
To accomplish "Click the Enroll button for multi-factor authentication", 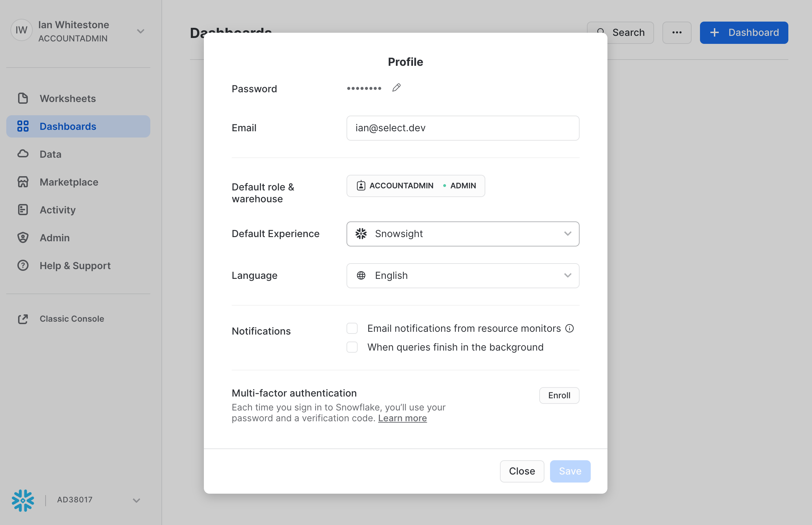I will [x=559, y=395].
